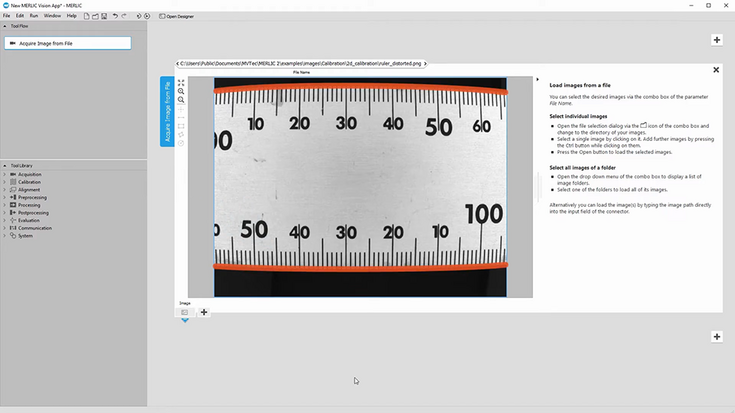Click the Preprocessing icon in library

pyautogui.click(x=13, y=197)
